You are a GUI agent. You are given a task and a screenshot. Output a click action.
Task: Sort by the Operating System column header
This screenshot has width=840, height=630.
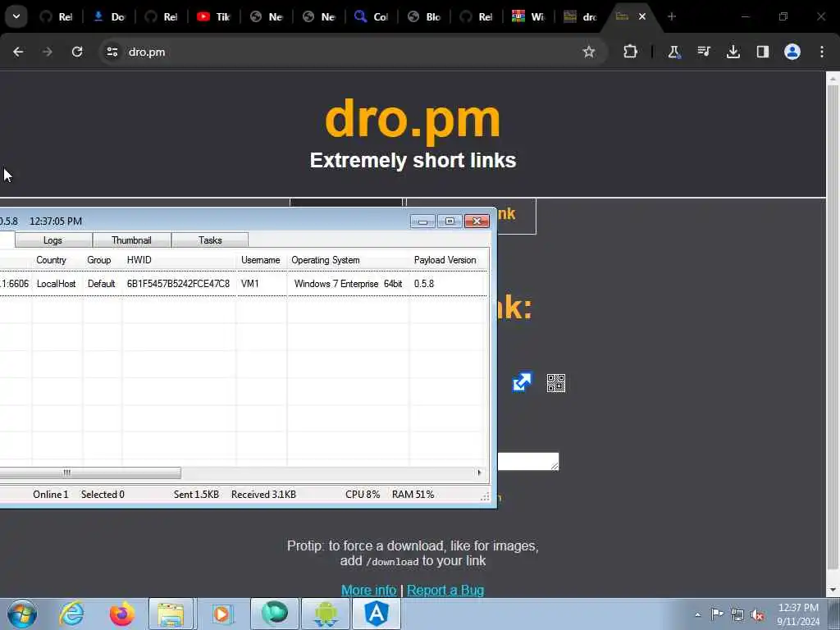[x=348, y=260]
